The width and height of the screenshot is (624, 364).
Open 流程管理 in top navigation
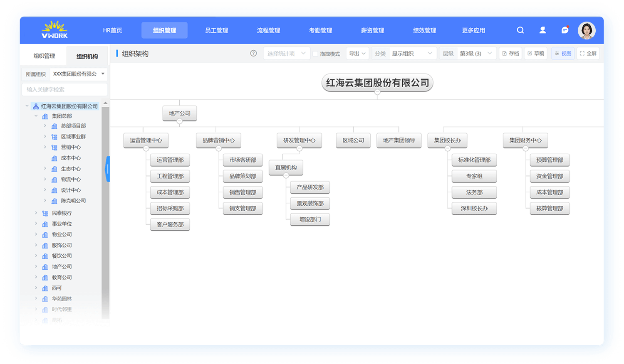tap(268, 30)
